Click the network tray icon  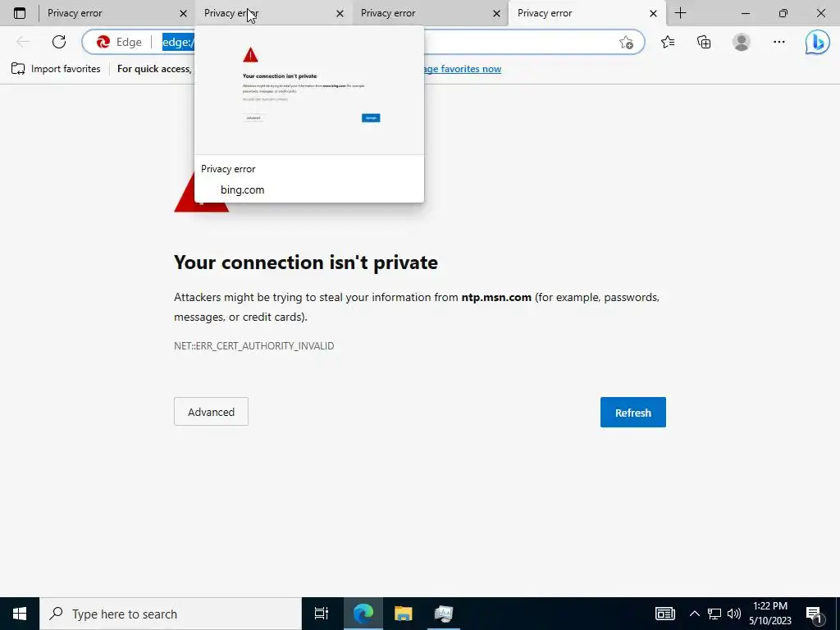(714, 614)
